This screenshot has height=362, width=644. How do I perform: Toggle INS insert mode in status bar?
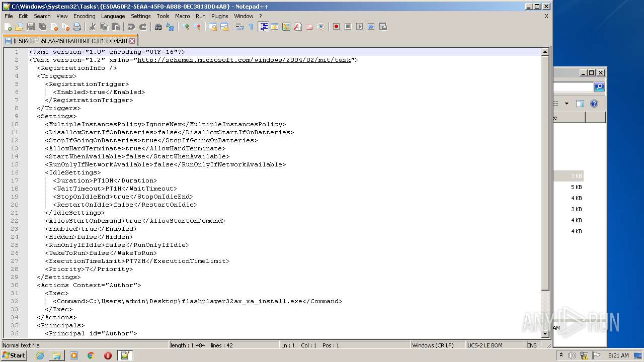[532, 345]
